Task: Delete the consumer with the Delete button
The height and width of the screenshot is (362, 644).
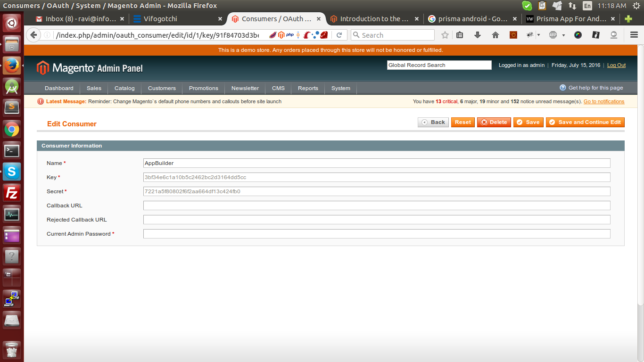Action: click(x=494, y=122)
